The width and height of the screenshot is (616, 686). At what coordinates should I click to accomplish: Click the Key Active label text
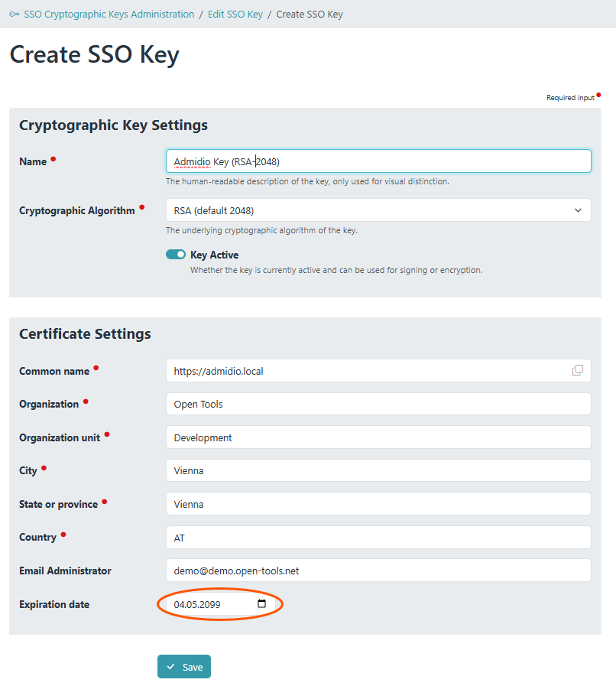[x=214, y=255]
